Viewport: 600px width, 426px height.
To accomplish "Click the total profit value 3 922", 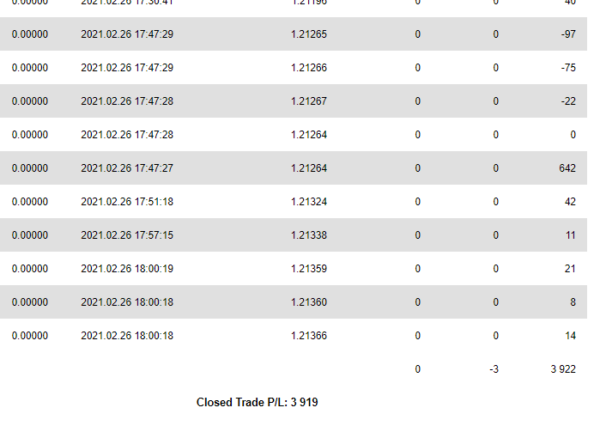I will click(x=563, y=369).
